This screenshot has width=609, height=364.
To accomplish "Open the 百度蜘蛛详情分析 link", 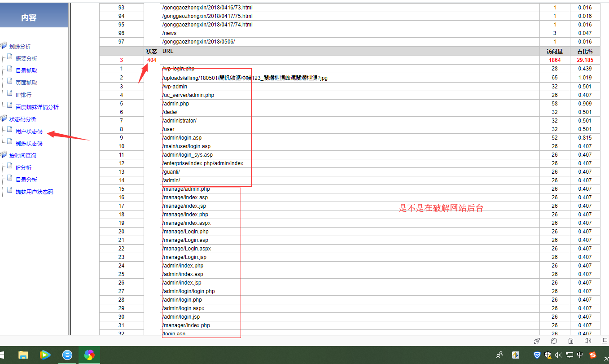I will (37, 107).
